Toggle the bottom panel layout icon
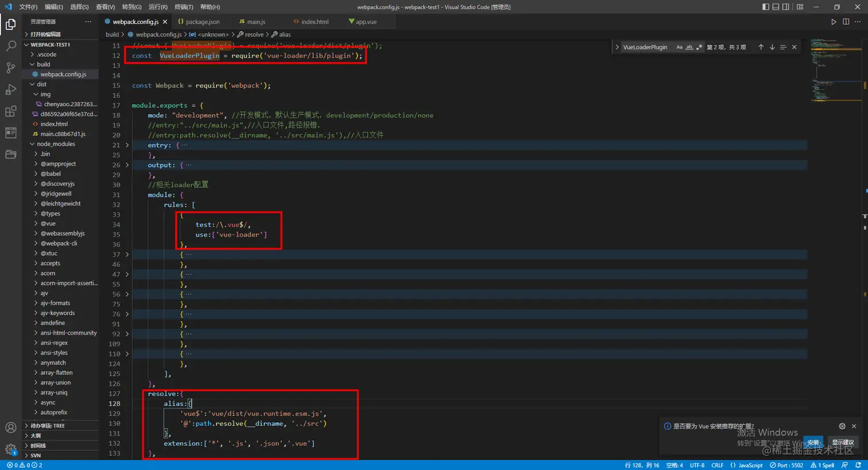Screen dimensions: 868x470 pyautogui.click(x=776, y=7)
